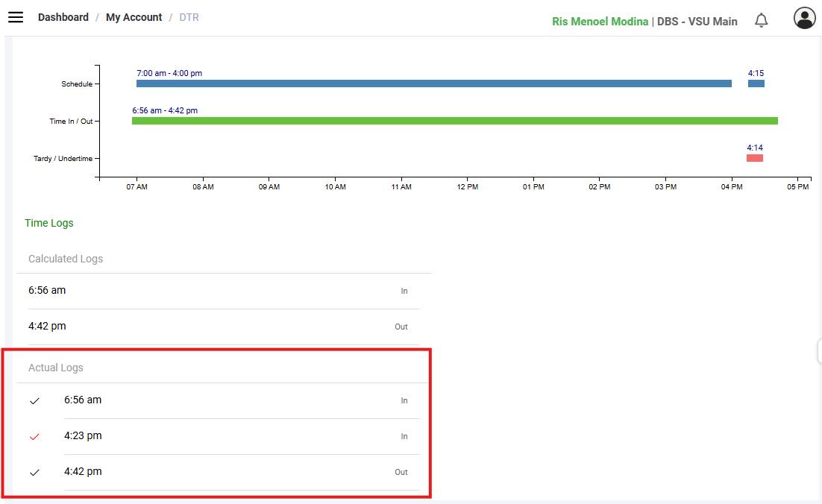Click green checkmark beside actual 6:56 am log

[34, 401]
